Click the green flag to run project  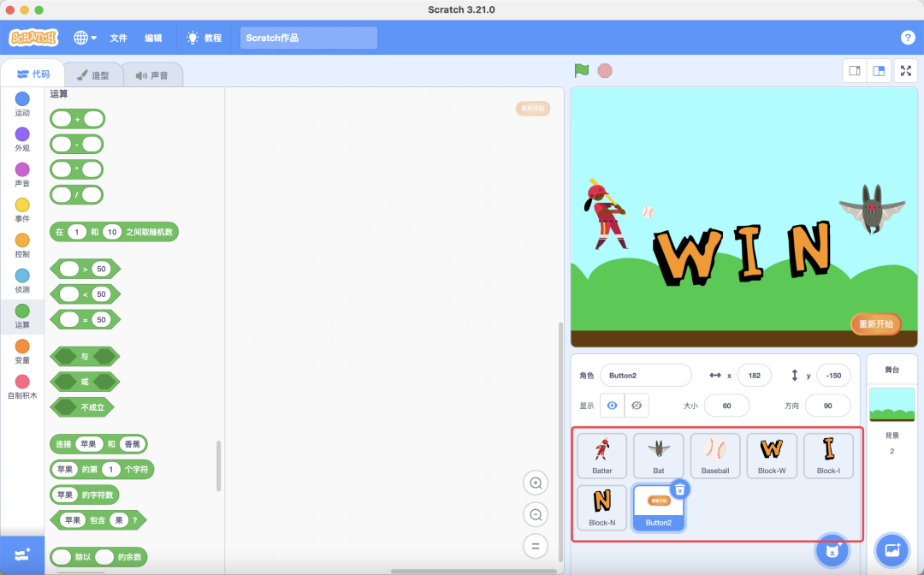[x=582, y=71]
